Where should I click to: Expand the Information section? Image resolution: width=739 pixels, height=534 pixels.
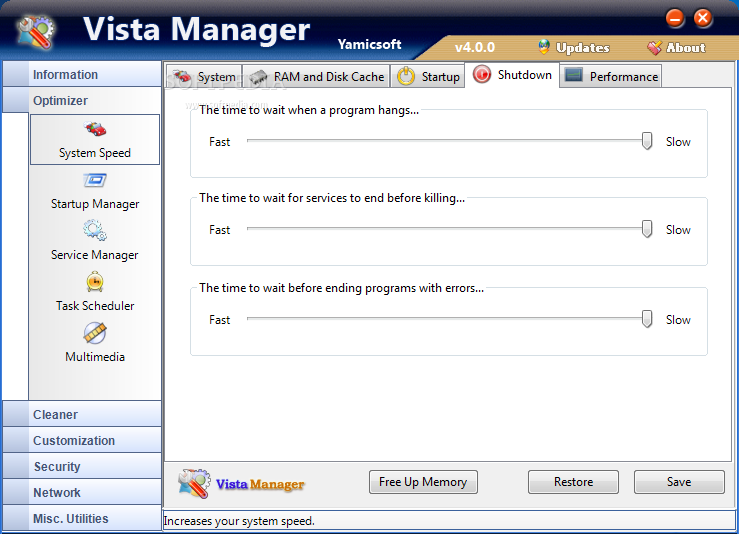[x=82, y=74]
